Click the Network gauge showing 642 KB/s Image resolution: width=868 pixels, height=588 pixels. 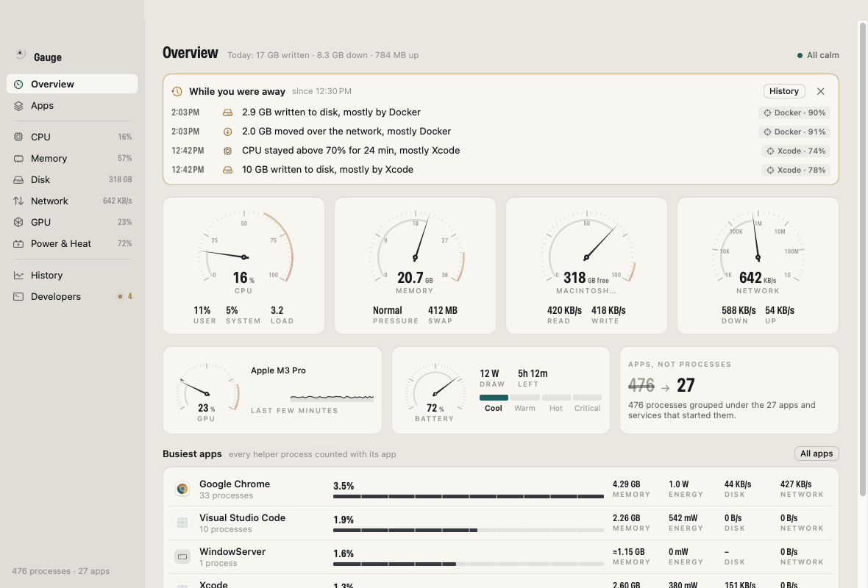(758, 251)
